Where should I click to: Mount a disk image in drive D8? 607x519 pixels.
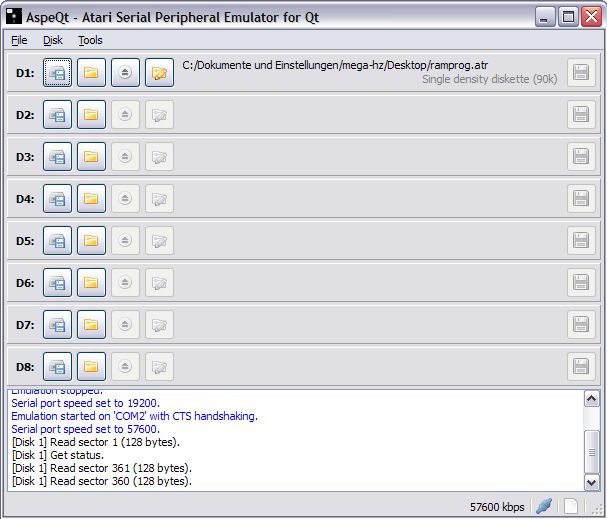(57, 367)
